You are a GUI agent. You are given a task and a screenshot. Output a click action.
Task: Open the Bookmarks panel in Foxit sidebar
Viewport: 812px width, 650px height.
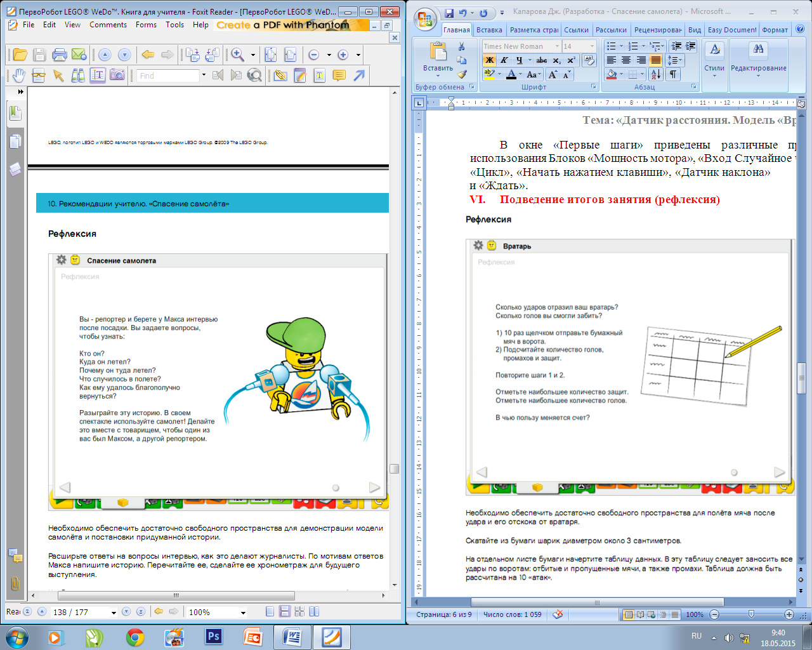[15, 114]
